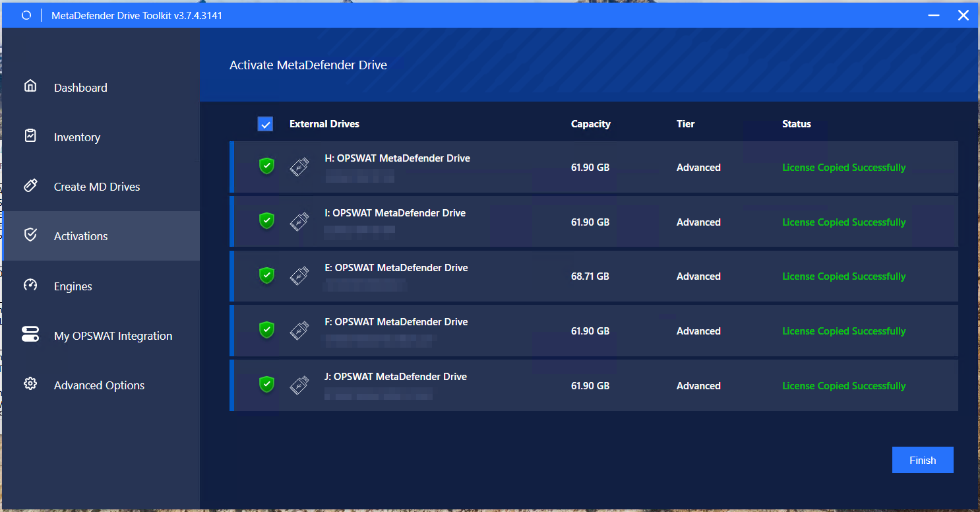The width and height of the screenshot is (980, 512).
Task: Click the USB drive icon for E:
Action: [x=299, y=276]
